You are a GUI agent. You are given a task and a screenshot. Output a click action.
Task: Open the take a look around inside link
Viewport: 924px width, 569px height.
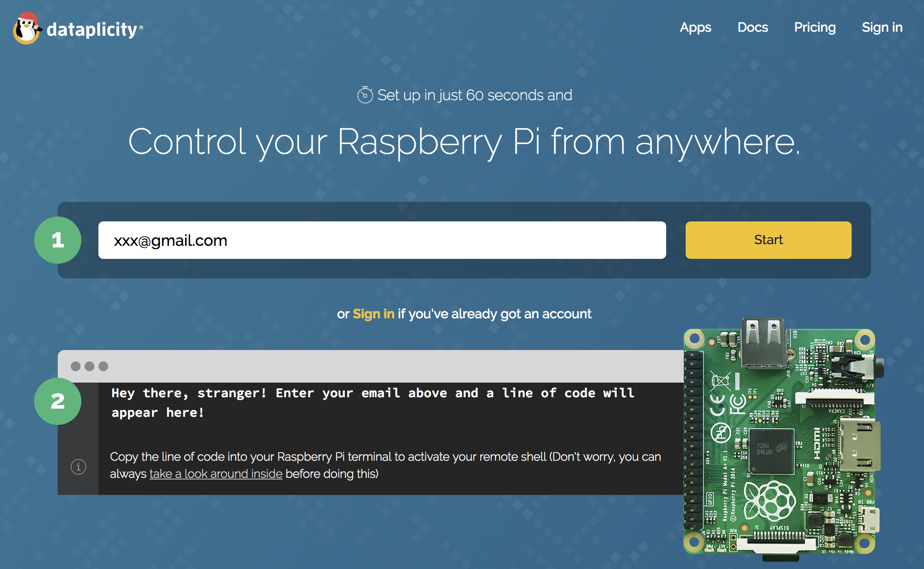[216, 474]
